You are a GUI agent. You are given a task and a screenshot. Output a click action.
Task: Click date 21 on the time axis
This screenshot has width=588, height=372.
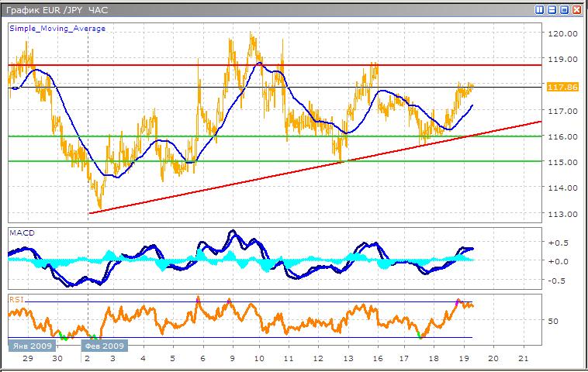click(x=523, y=360)
